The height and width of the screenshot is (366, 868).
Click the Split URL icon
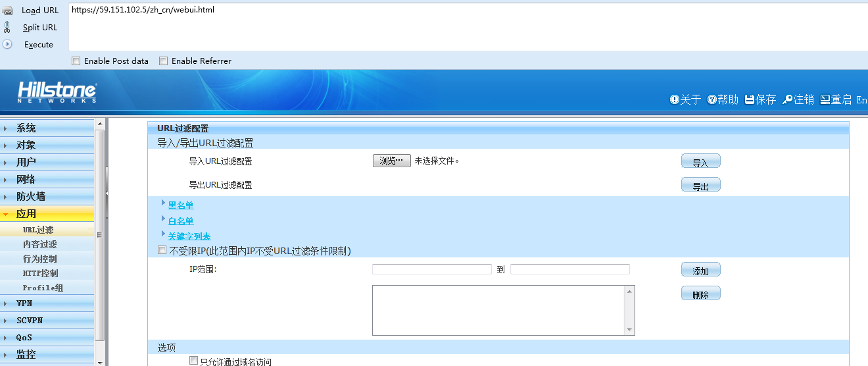7,27
